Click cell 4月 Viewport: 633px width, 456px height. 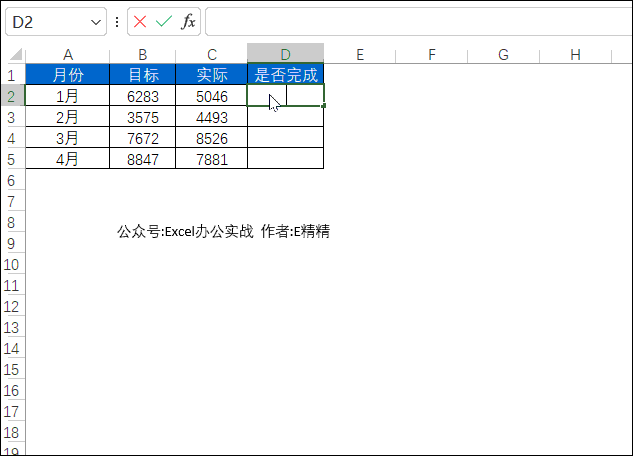point(67,159)
